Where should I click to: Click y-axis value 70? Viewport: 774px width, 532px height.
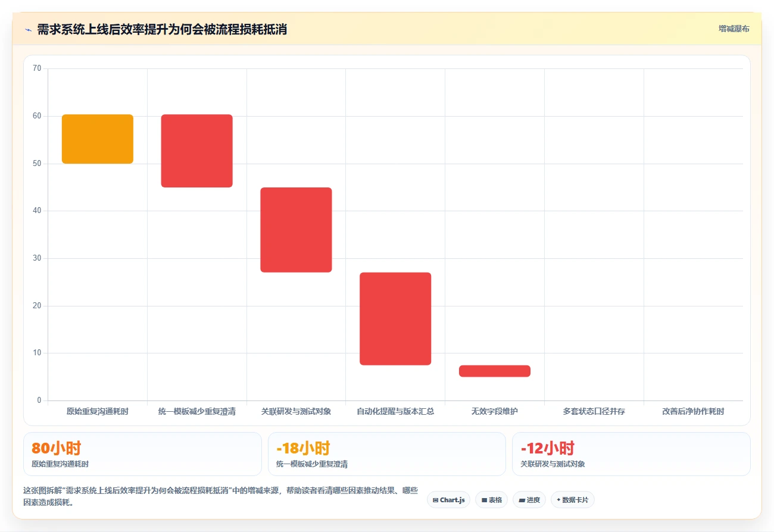tap(37, 68)
